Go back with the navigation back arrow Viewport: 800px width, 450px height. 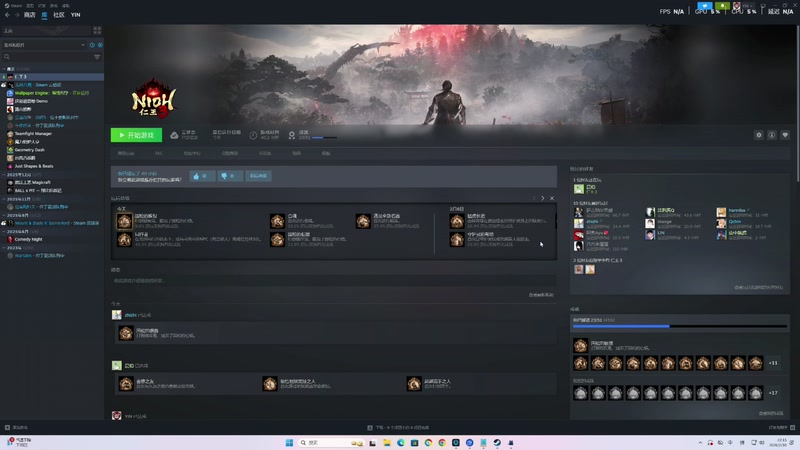point(7,15)
